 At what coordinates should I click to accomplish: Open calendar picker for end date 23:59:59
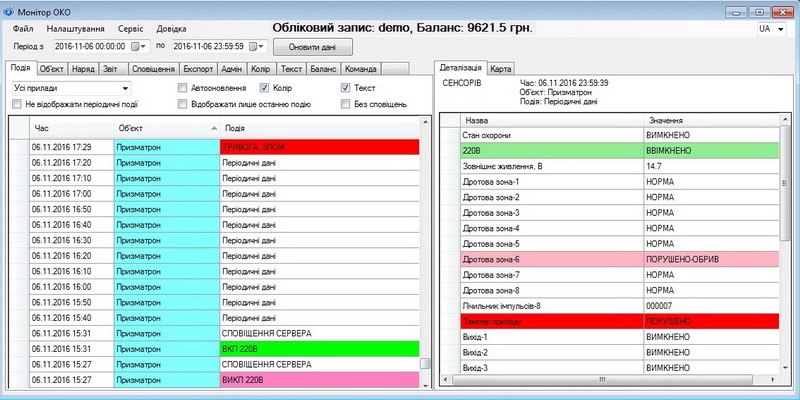257,46
